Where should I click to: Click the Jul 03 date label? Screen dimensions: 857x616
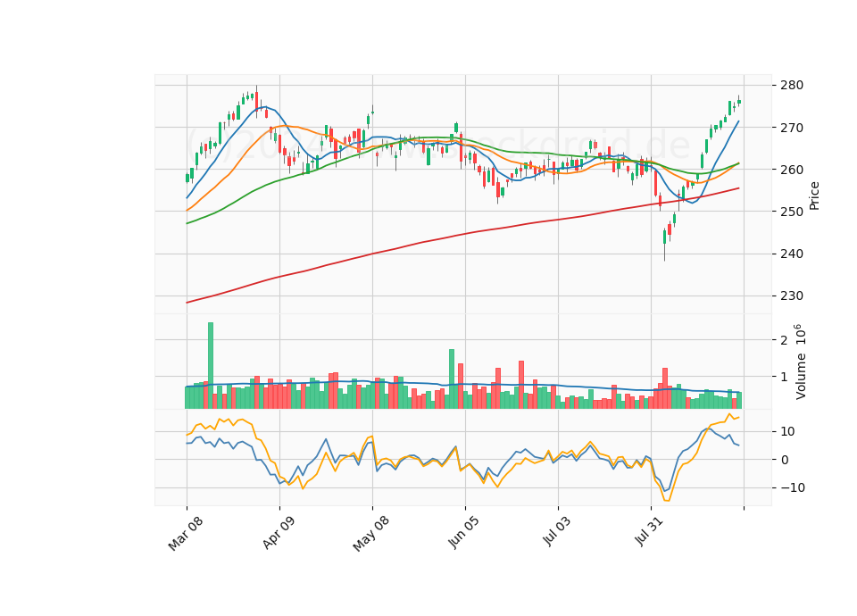pos(557,531)
